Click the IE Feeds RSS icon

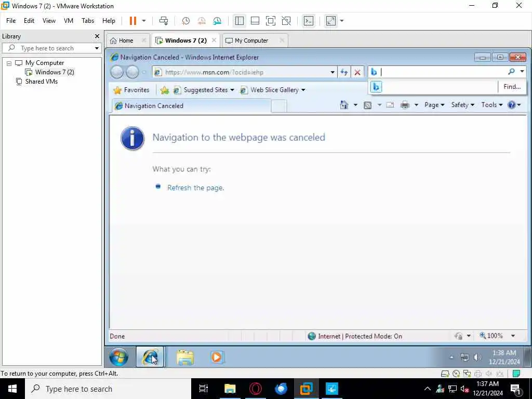point(367,105)
